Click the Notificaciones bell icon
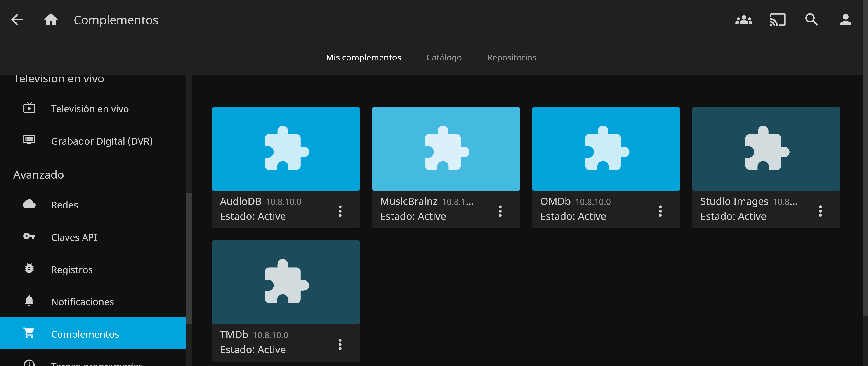 click(29, 301)
